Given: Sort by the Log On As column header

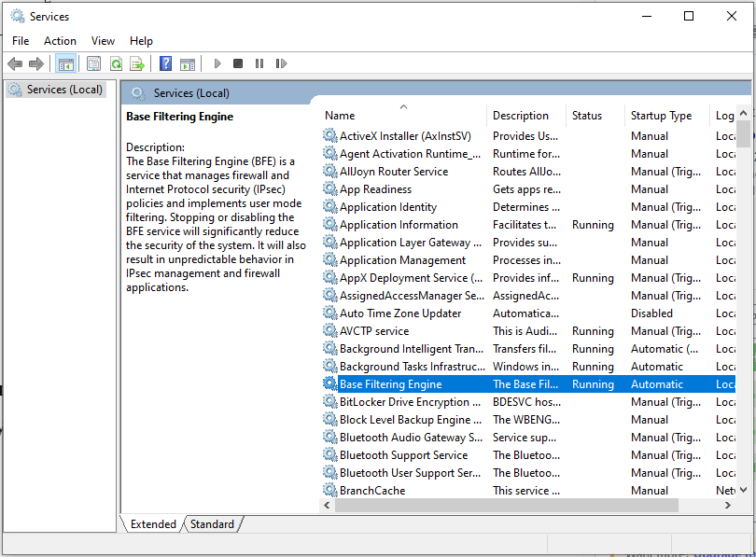Looking at the screenshot, I should [723, 116].
